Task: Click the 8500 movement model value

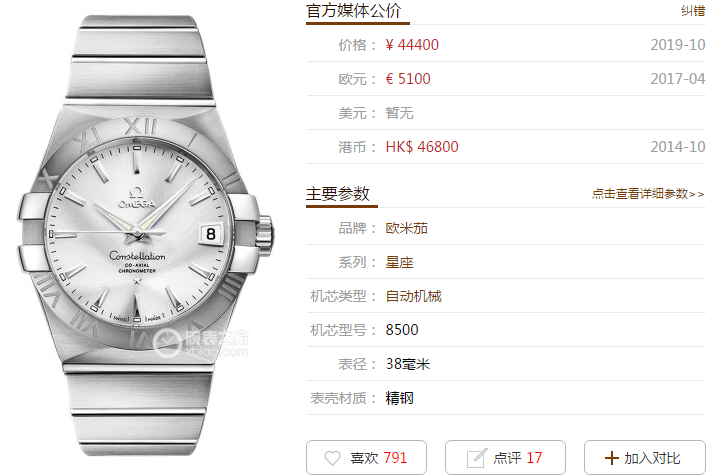Action: [x=402, y=330]
